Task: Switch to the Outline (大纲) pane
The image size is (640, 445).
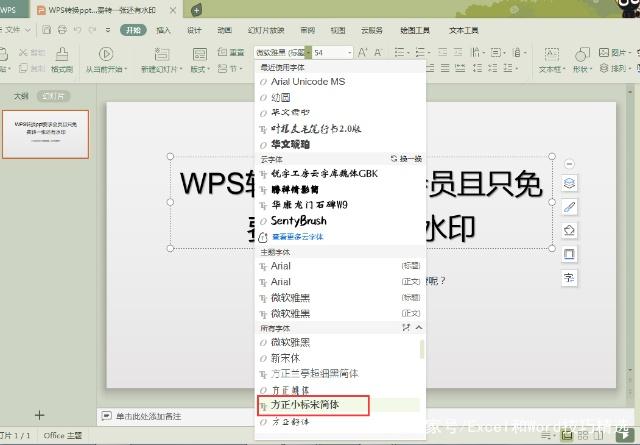Action: point(21,96)
